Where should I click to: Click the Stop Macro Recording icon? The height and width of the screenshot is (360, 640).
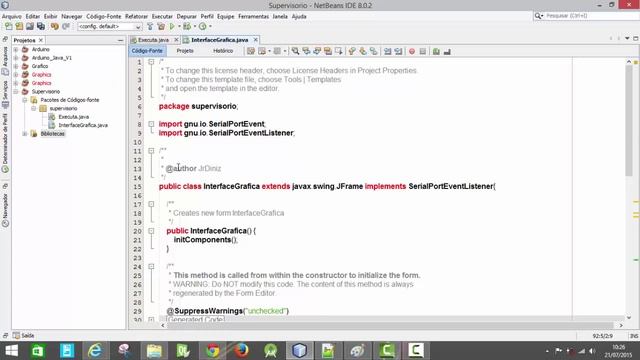point(422,51)
